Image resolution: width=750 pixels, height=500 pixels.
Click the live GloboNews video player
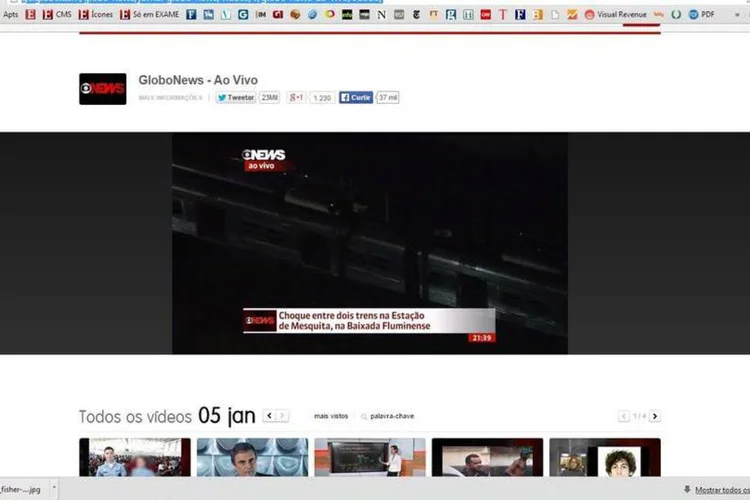click(x=370, y=244)
